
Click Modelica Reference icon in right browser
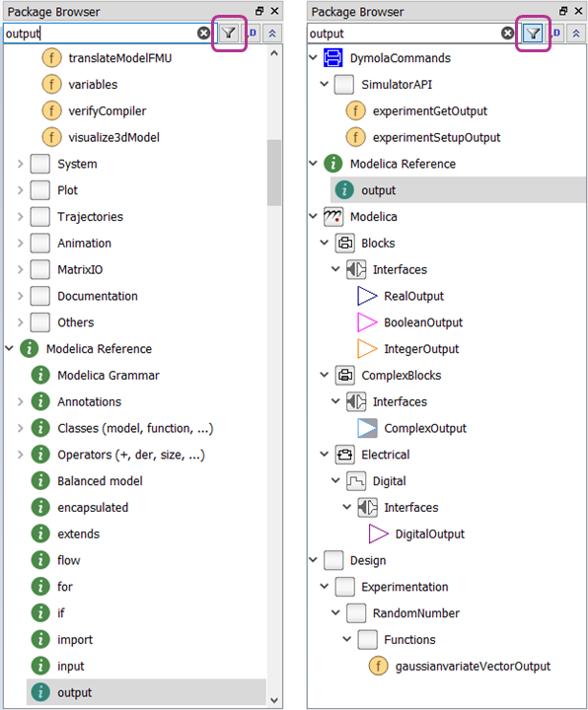332,164
